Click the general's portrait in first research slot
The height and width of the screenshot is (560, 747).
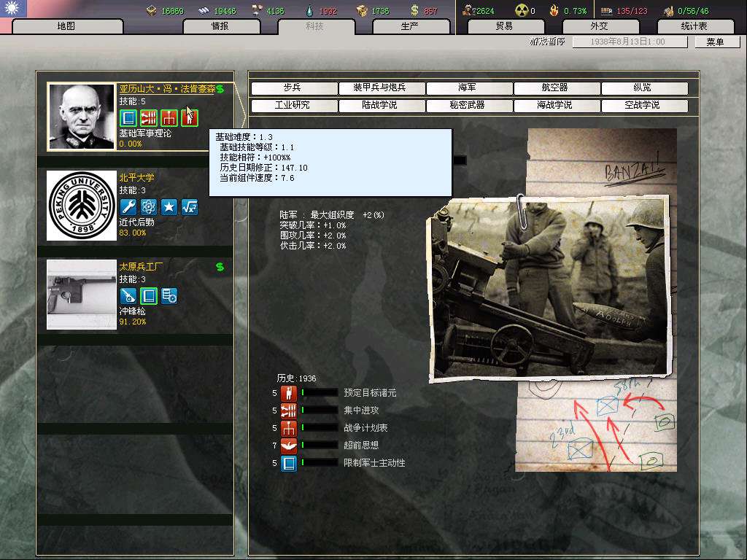click(82, 117)
